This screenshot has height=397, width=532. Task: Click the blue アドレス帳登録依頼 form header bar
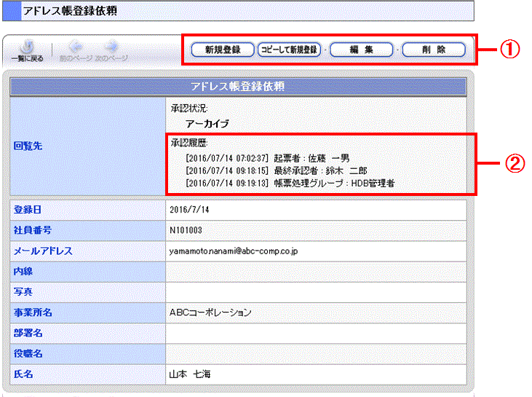tap(237, 87)
